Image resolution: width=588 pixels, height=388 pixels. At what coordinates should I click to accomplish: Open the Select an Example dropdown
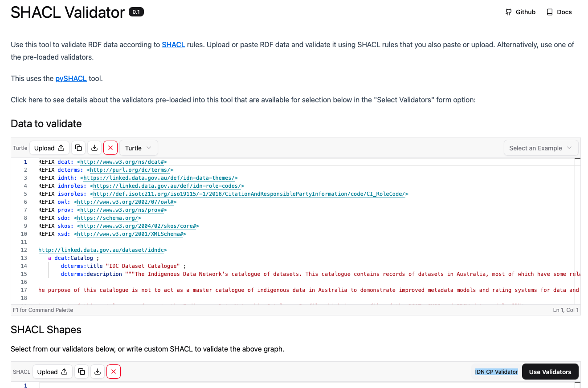tap(541, 148)
